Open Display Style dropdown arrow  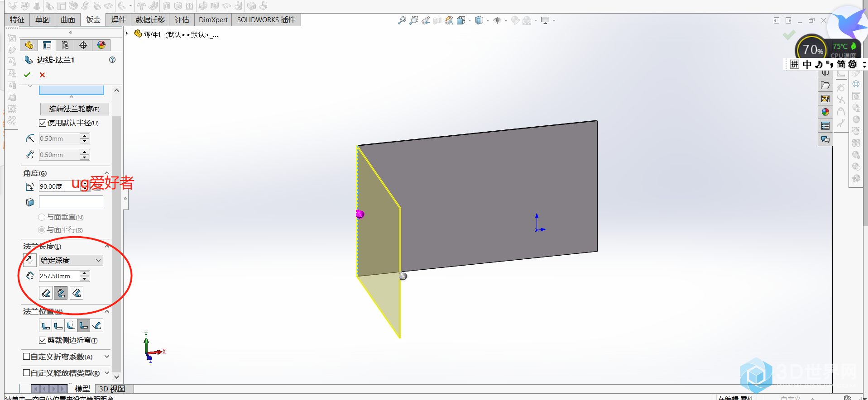[x=488, y=20]
